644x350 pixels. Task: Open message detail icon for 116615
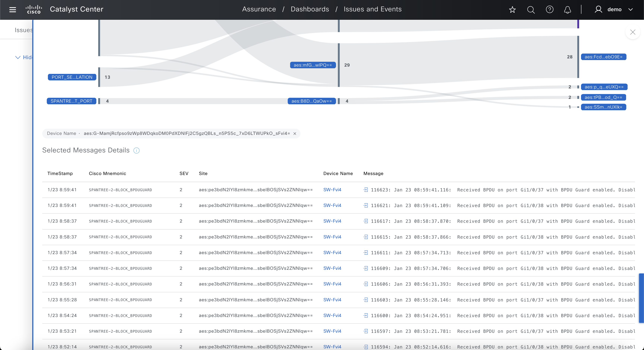(366, 237)
